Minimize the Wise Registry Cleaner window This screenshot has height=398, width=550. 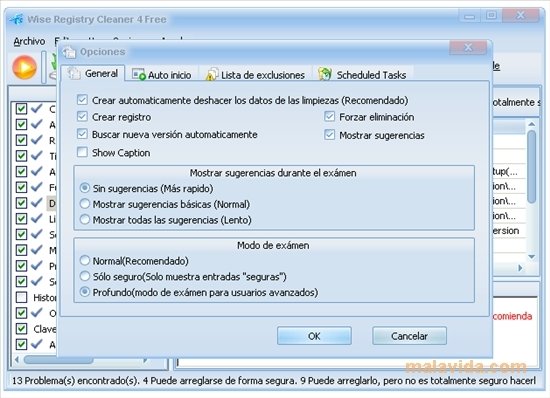click(x=470, y=15)
